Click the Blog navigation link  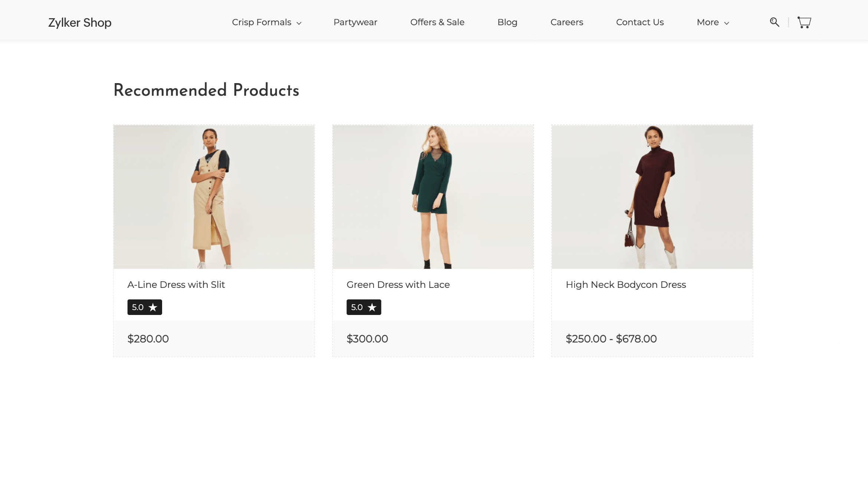507,22
